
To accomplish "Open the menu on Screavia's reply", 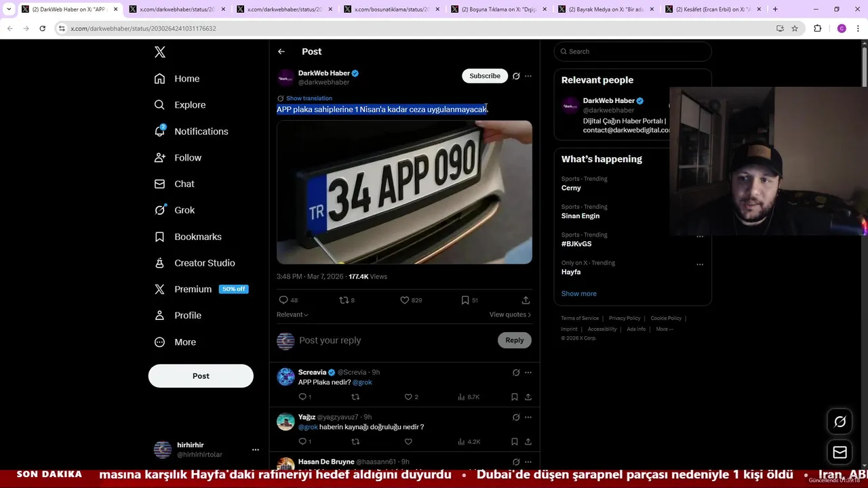I will (528, 372).
